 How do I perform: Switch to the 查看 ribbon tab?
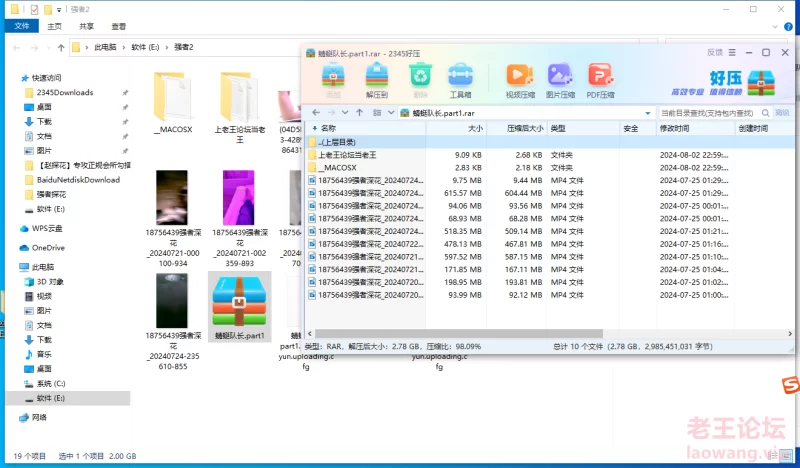(118, 26)
